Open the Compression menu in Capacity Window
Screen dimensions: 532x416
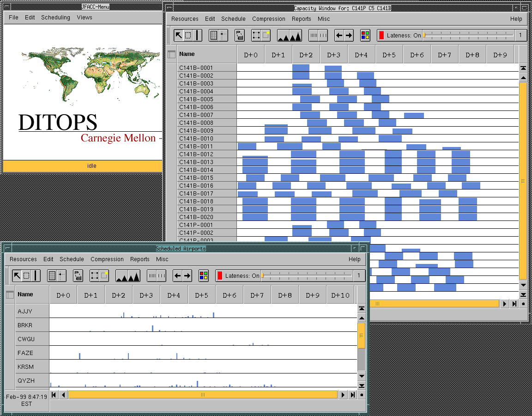click(268, 19)
